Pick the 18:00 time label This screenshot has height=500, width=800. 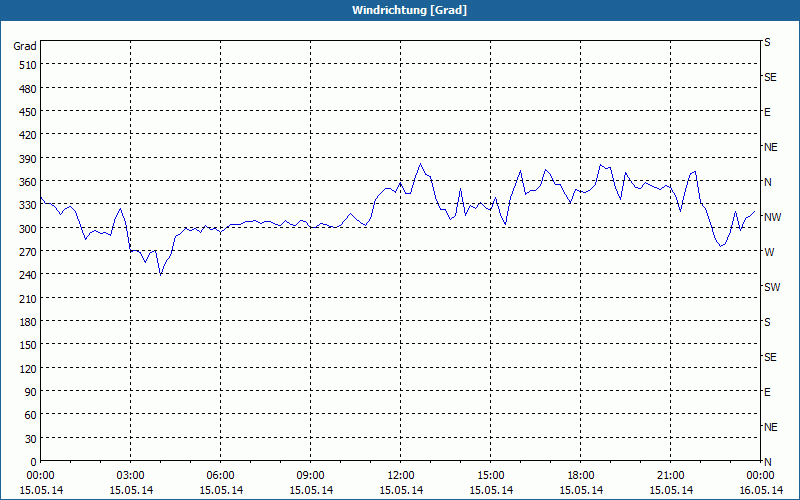(581, 476)
